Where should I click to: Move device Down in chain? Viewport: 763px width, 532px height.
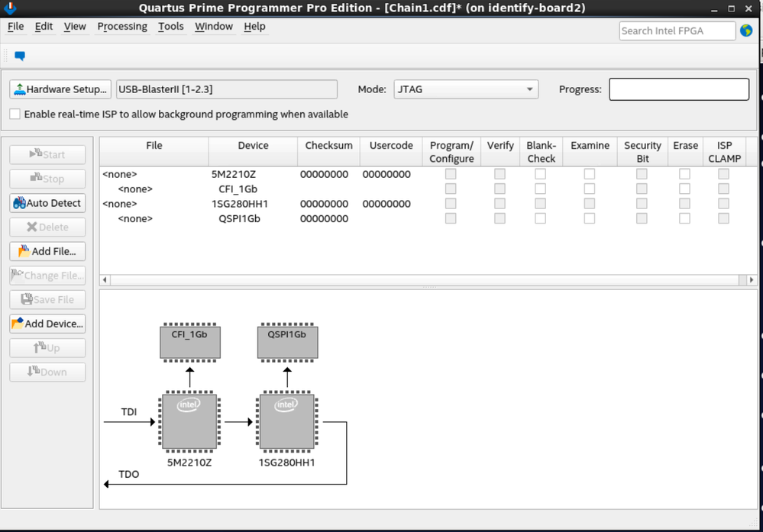pyautogui.click(x=47, y=372)
